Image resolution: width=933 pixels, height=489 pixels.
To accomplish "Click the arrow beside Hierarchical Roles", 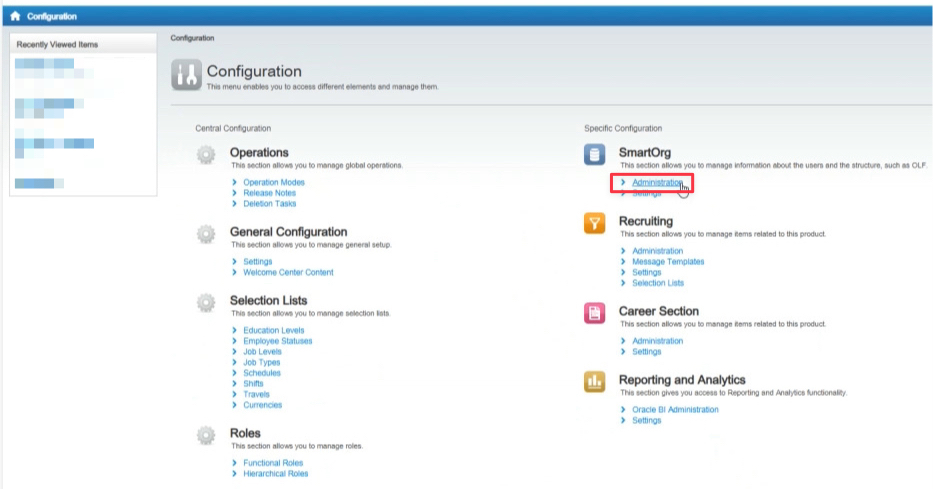I will click(x=234, y=474).
